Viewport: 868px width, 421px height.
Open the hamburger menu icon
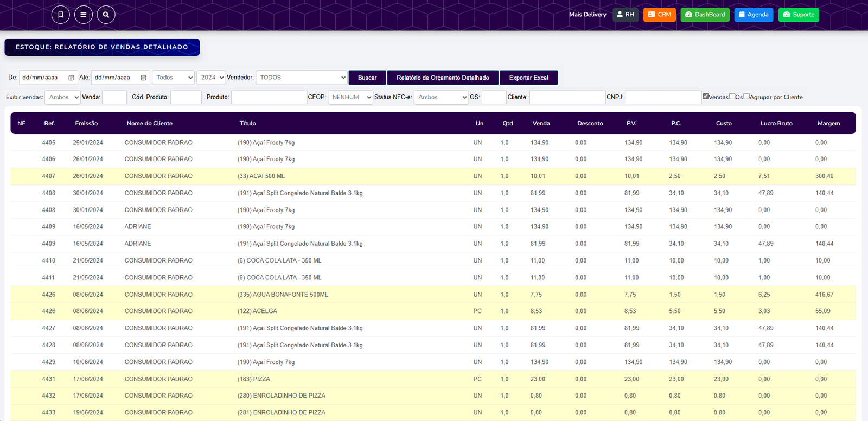[x=84, y=15]
